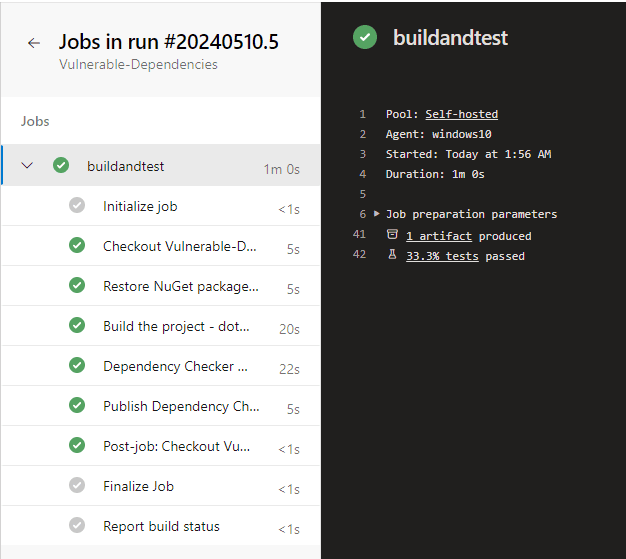
Task: Open the Finalize Job step
Action: [161, 486]
